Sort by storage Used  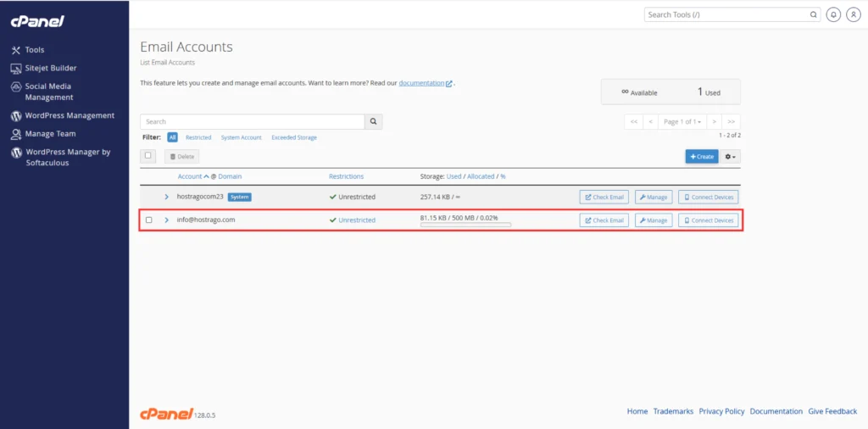pyautogui.click(x=454, y=176)
